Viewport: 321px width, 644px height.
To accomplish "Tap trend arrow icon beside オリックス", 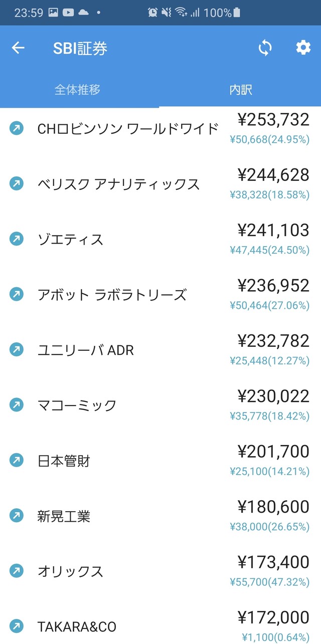I will pos(17,570).
